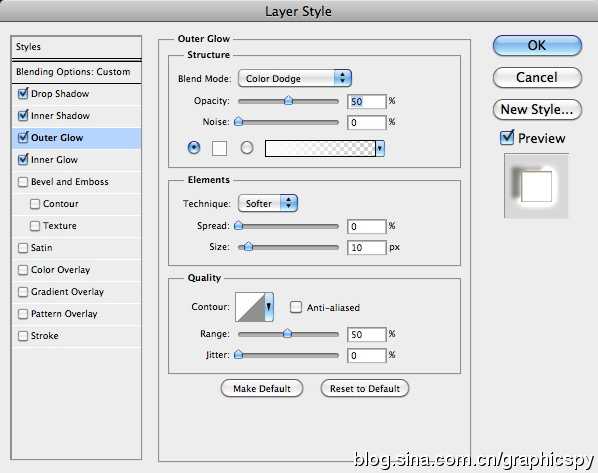
Task: Click the Range slider handle
Action: [x=287, y=333]
